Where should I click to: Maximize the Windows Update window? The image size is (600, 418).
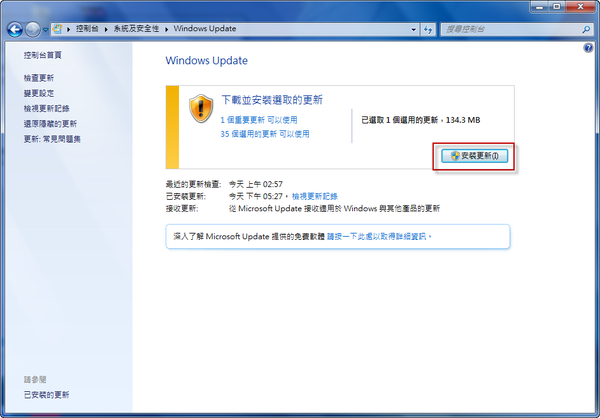557,7
